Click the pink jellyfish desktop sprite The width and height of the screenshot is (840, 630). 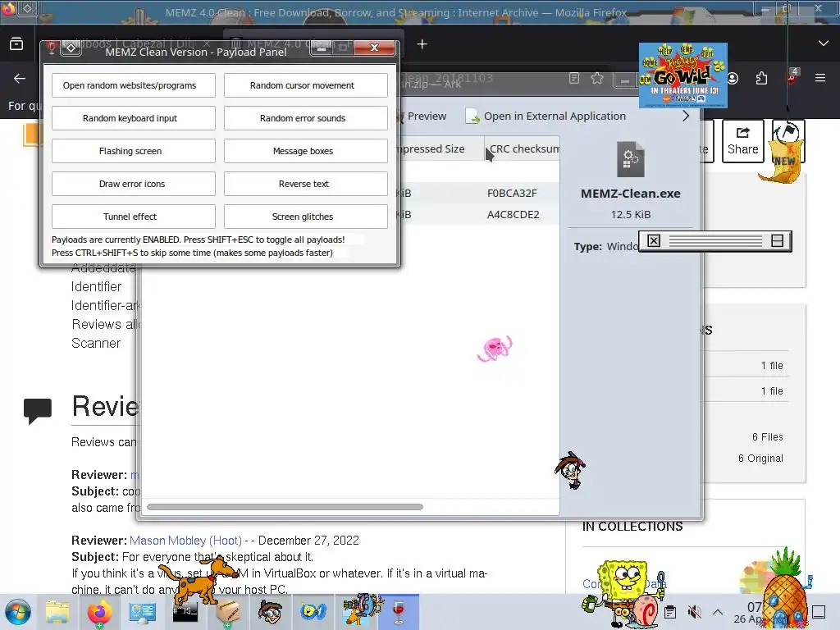pos(495,349)
